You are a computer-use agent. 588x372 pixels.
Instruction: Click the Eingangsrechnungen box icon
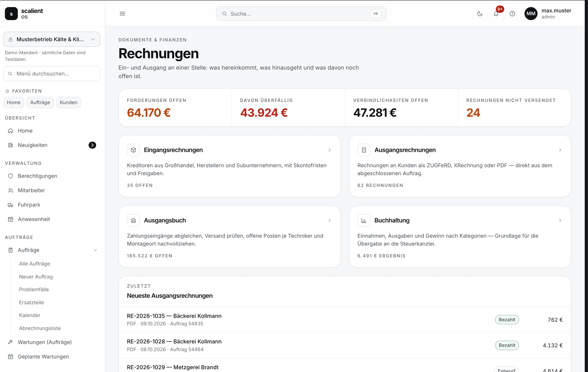[133, 150]
